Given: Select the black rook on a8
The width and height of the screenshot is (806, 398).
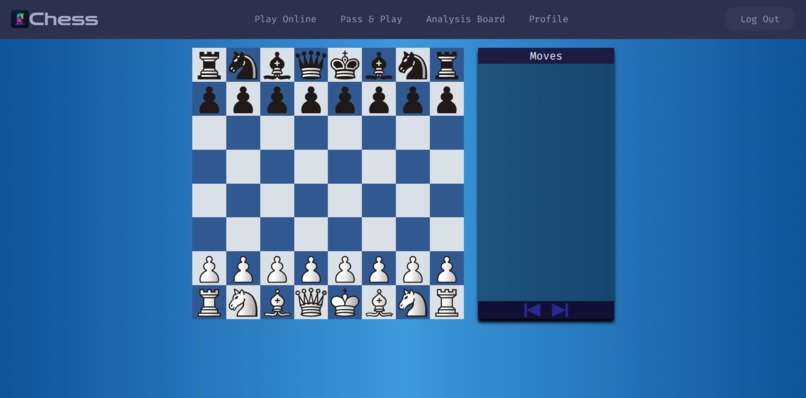Looking at the screenshot, I should [x=209, y=65].
